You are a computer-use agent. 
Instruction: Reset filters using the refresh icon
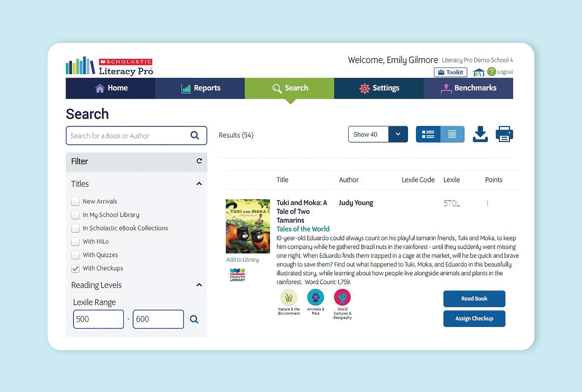[x=199, y=161]
